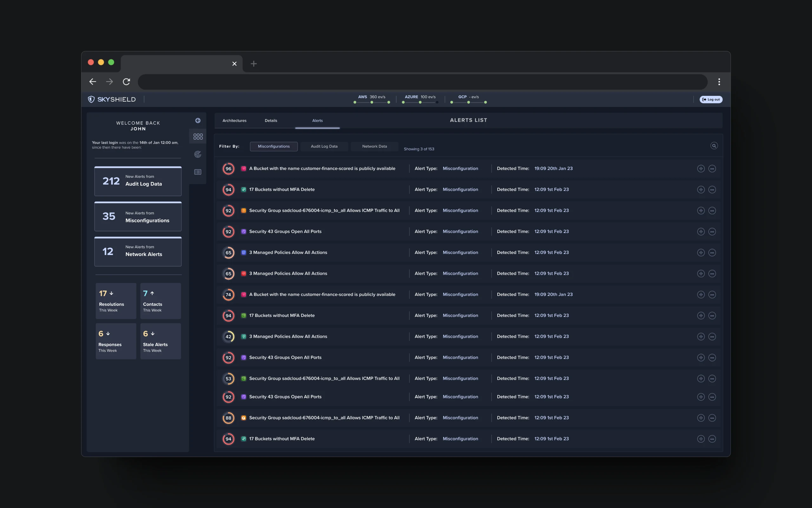This screenshot has height=508, width=812.
Task: Click the teal service icon on score 42 row
Action: [x=244, y=337]
